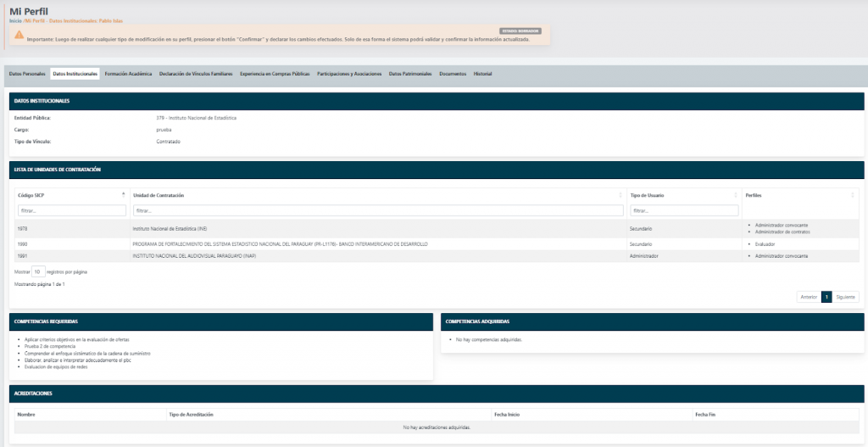Viewport: 868px width, 447px height.
Task: Focus the Código SICP filter field
Action: [x=72, y=210]
